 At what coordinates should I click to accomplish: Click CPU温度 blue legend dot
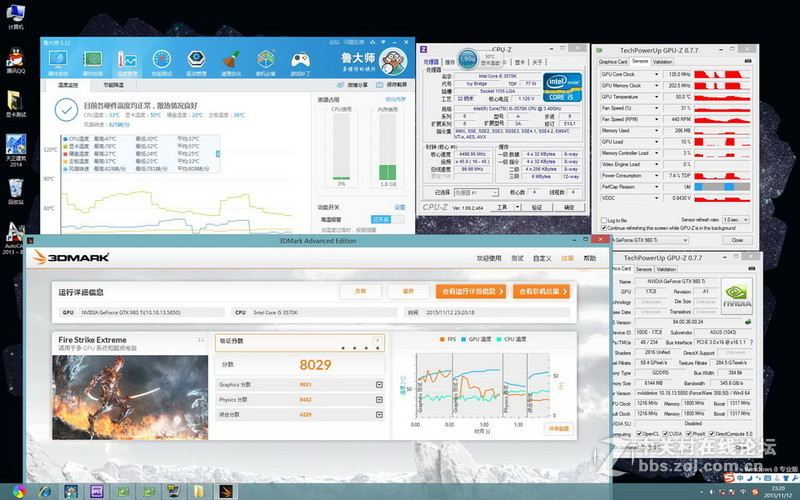pyautogui.click(x=65, y=139)
